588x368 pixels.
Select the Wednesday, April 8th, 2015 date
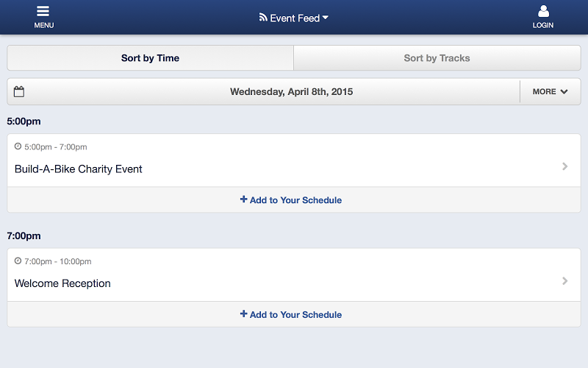tap(291, 92)
